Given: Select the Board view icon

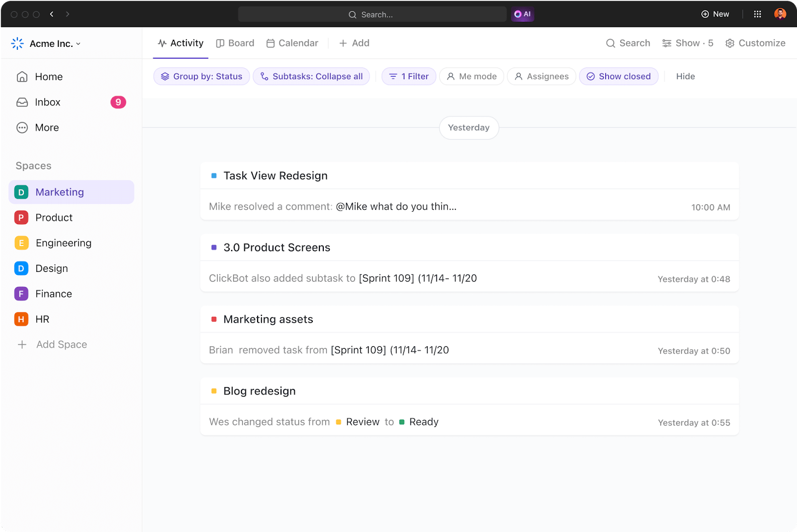Looking at the screenshot, I should tap(221, 43).
